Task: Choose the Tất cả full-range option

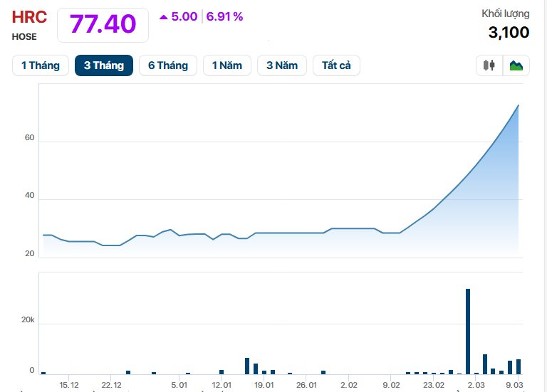Action: tap(336, 65)
